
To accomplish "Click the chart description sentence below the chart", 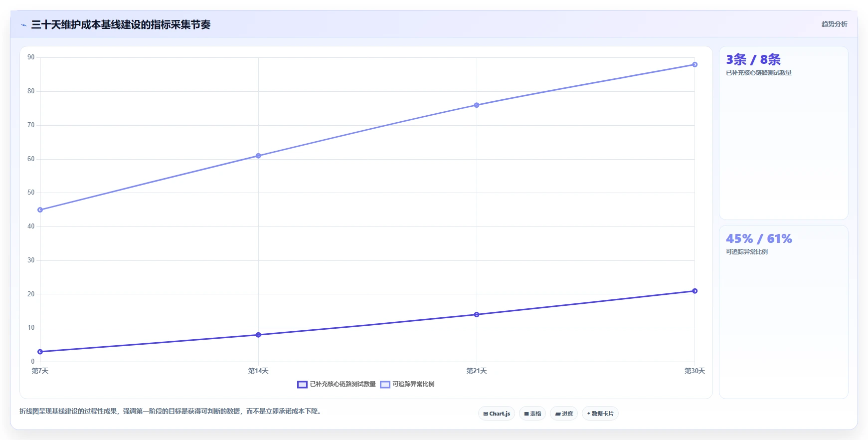I will (172, 412).
